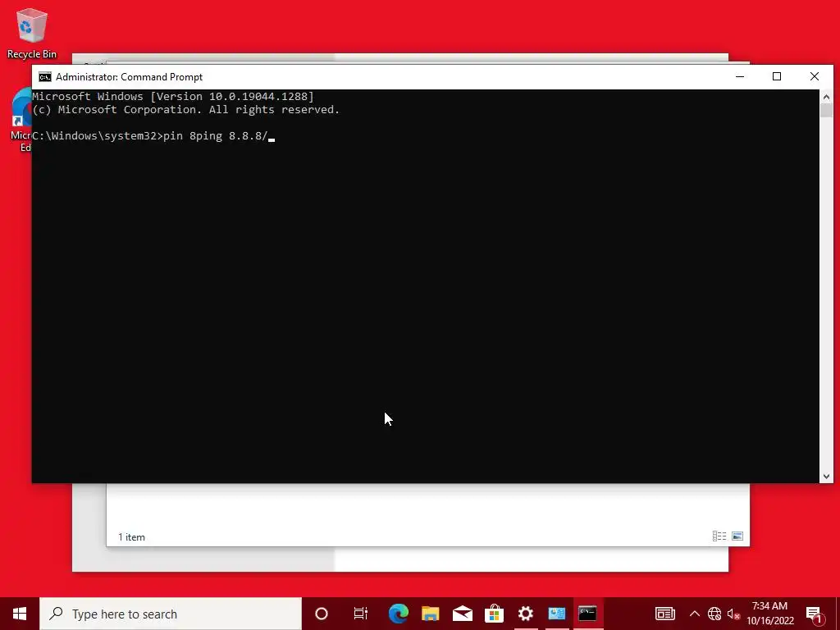Click the Microsoft Windows version text line

pos(173,97)
